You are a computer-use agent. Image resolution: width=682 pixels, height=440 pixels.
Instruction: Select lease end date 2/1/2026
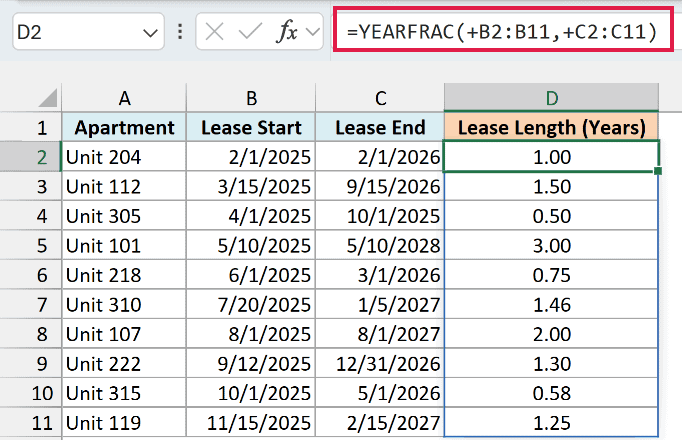tap(380, 157)
